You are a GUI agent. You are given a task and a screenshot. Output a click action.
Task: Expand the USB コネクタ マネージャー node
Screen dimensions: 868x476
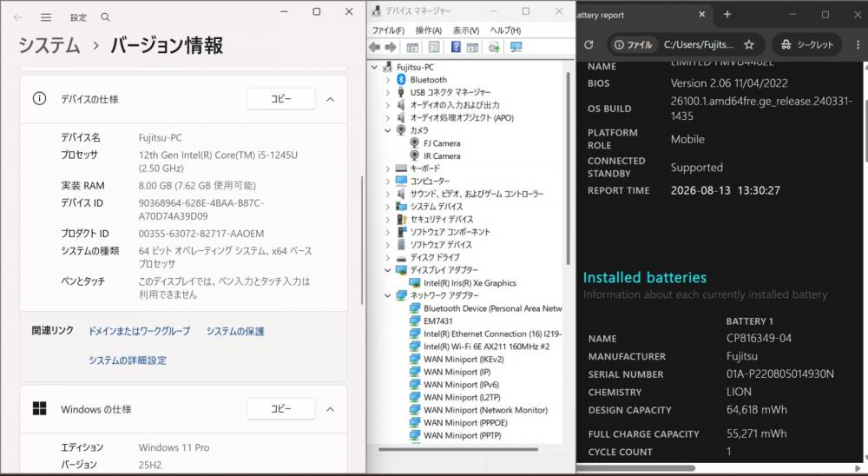[x=387, y=92]
